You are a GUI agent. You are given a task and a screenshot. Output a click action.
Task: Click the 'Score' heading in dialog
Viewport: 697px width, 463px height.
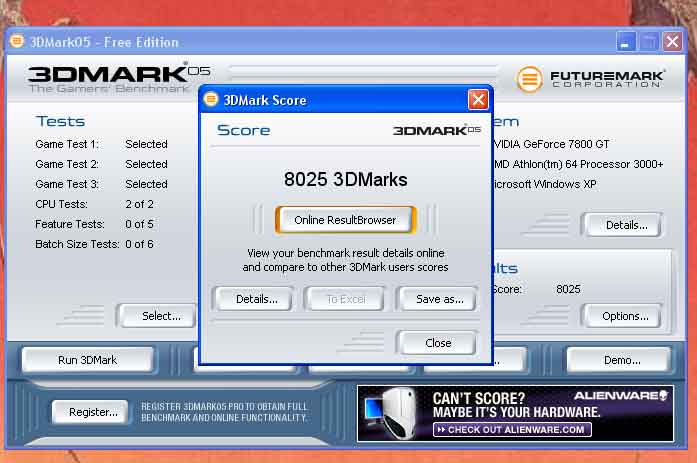(244, 130)
